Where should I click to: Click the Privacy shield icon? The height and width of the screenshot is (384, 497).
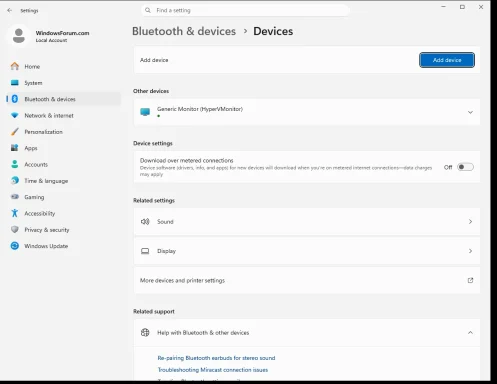click(15, 229)
